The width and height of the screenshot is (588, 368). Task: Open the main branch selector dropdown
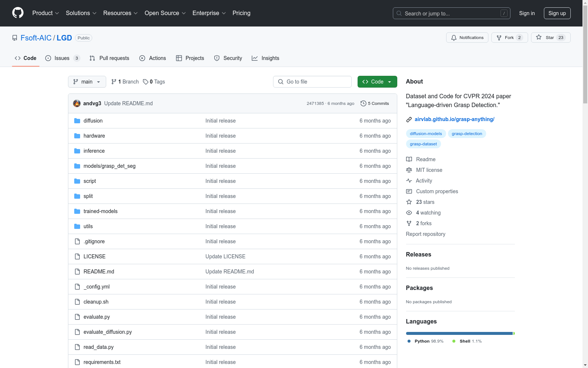(87, 82)
